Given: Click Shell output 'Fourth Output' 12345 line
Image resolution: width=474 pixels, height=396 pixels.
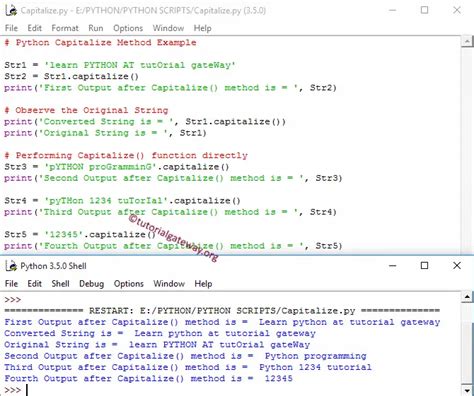Looking at the screenshot, I should click(x=149, y=379).
